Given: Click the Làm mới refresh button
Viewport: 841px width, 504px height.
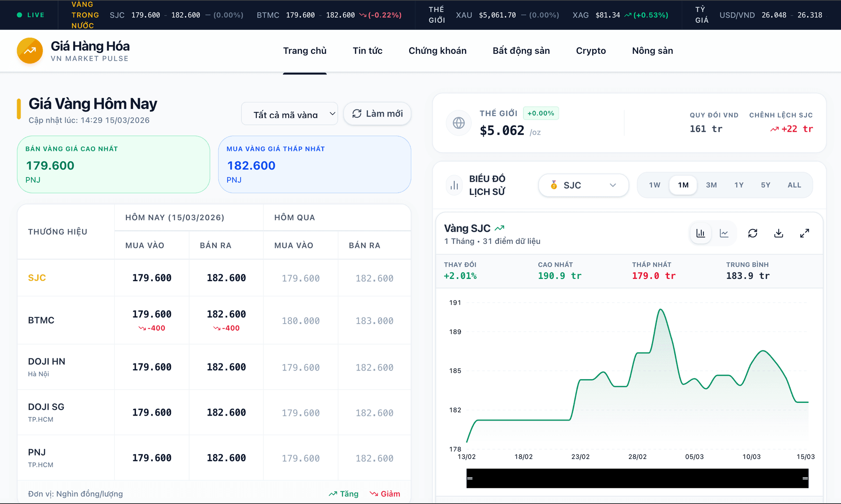Looking at the screenshot, I should click(377, 113).
